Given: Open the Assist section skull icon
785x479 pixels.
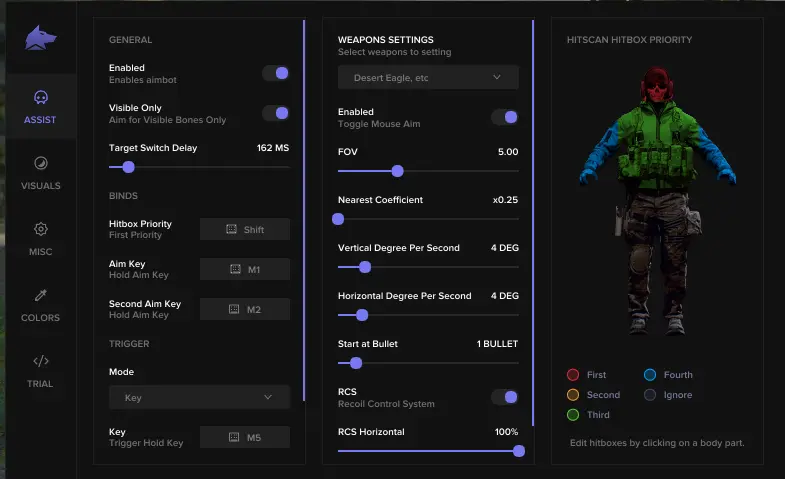Looking at the screenshot, I should point(41,98).
